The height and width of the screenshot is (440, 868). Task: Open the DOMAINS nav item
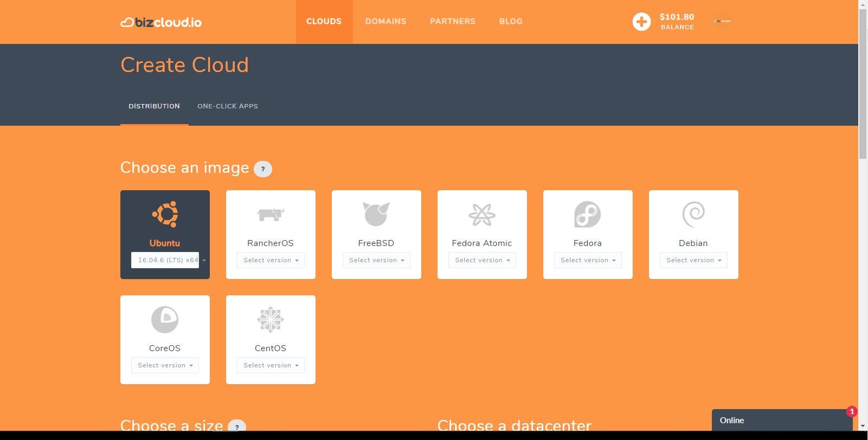point(385,22)
